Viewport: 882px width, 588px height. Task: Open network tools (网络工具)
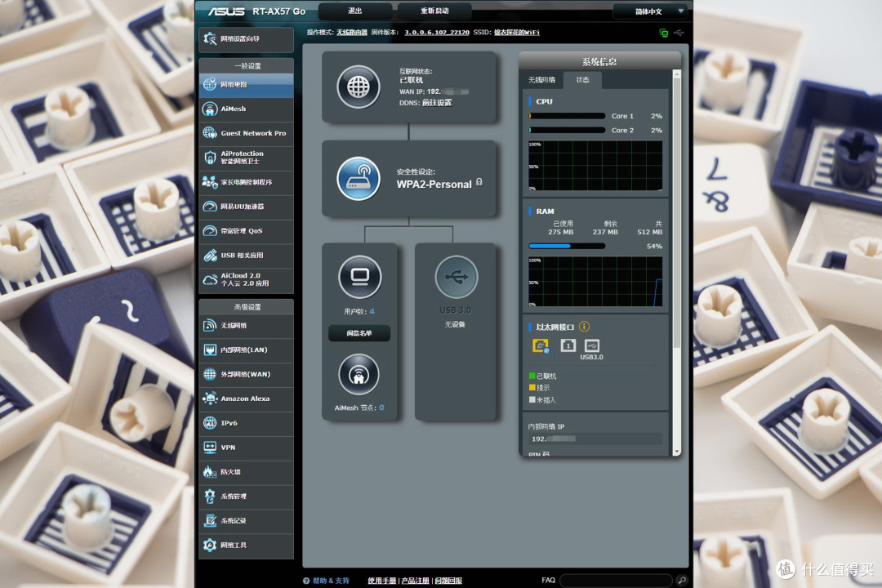click(x=246, y=546)
